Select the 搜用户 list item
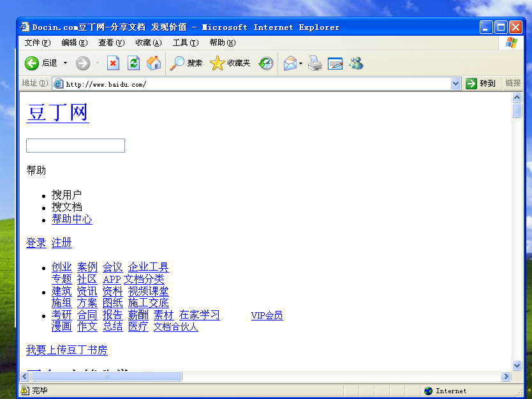This screenshot has height=399, width=532. (66, 195)
